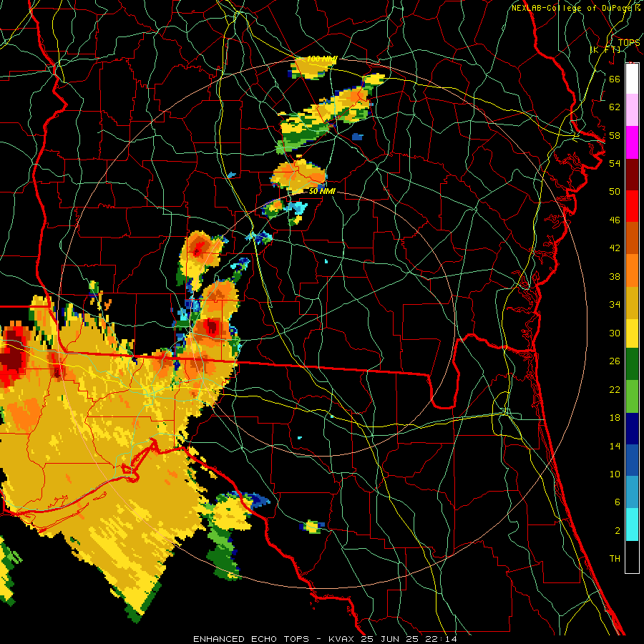The width and height of the screenshot is (644, 644).
Task: Click the 'TH' threshold label
Action: (615, 559)
